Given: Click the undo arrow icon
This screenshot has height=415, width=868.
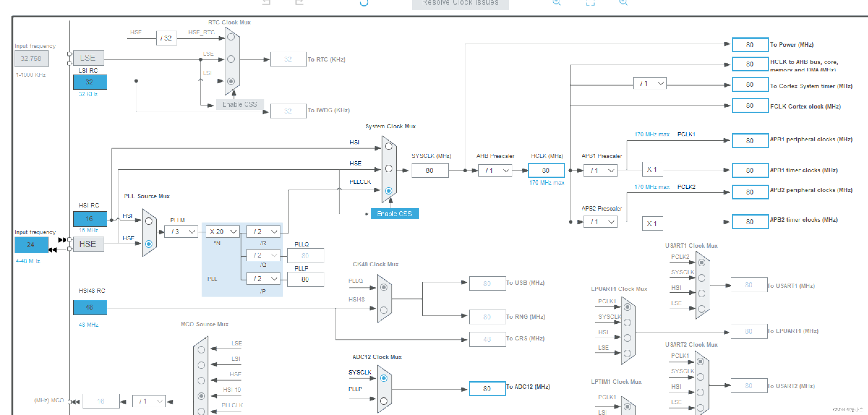Looking at the screenshot, I should [266, 2].
